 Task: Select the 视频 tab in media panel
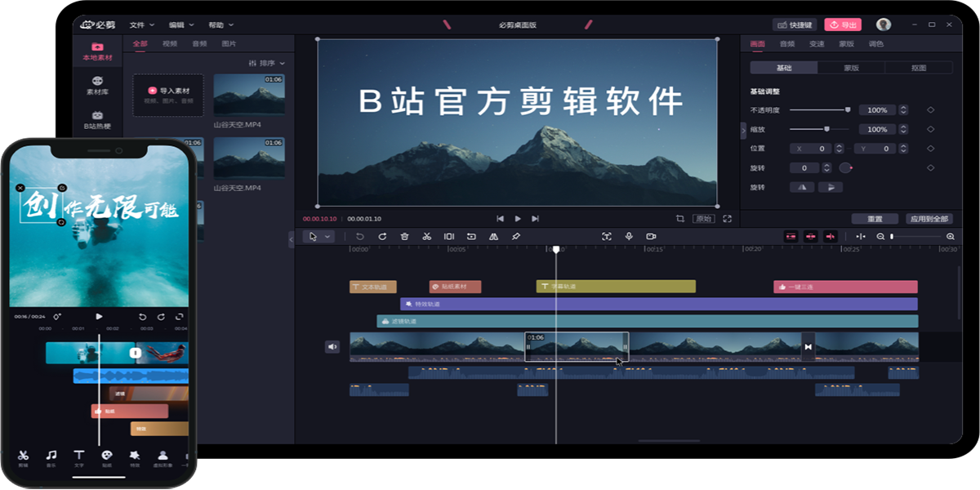tap(170, 43)
